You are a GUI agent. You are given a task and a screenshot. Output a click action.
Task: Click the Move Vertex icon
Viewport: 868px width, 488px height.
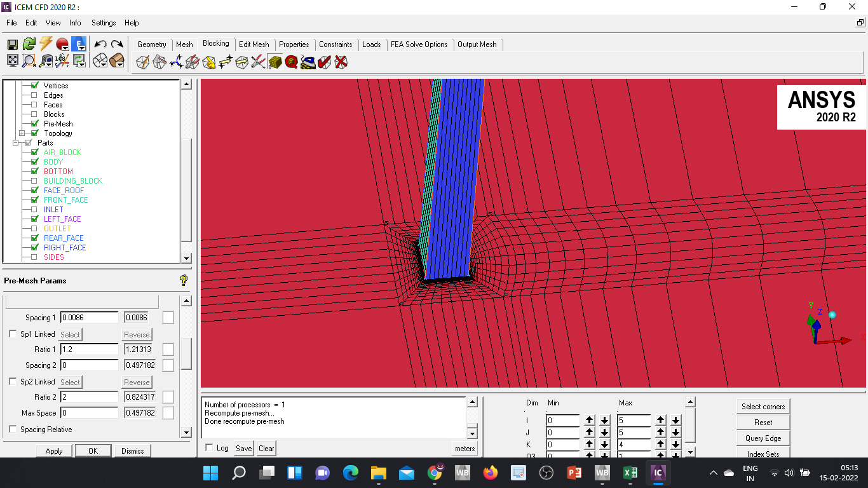pos(226,62)
